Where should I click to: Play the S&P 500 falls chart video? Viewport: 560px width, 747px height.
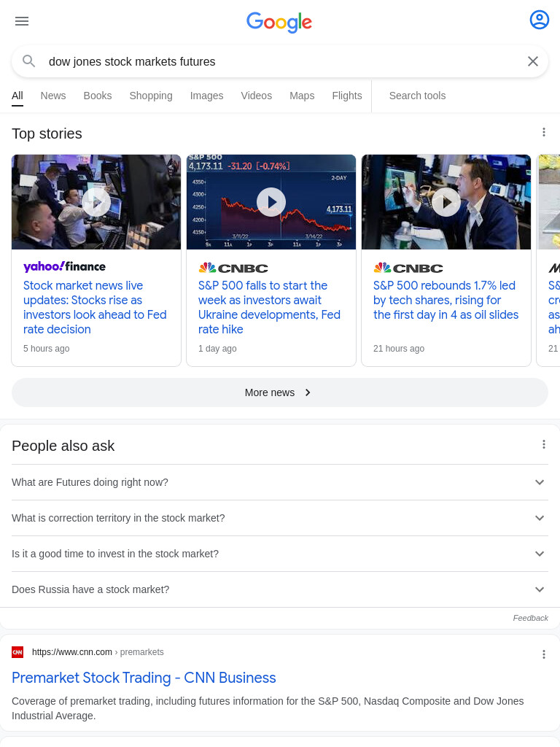click(271, 202)
